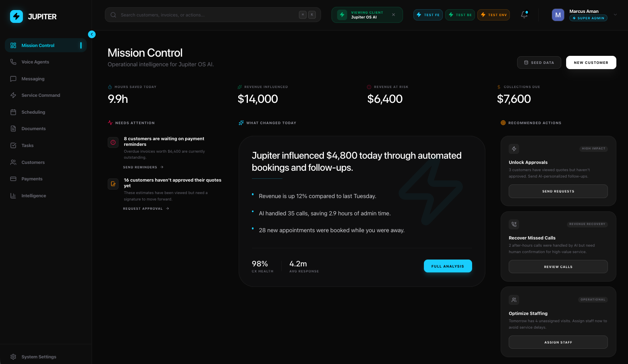Click 'Revenue is up 12%' bullet text
628x364 pixels.
click(x=317, y=196)
